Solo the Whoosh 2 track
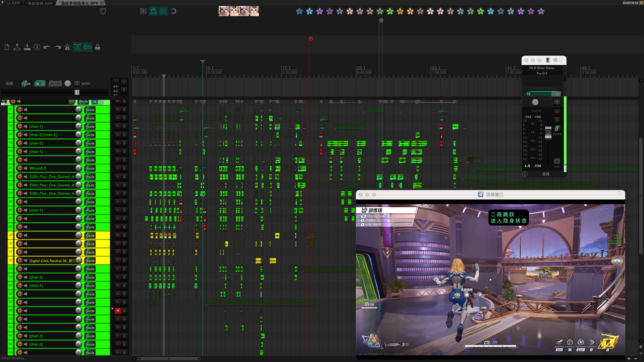 (x=124, y=168)
